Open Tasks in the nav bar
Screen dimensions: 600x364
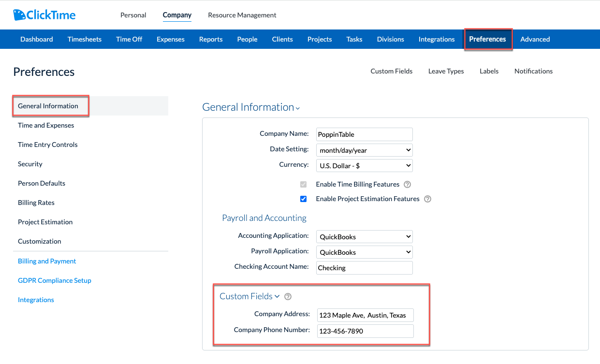tap(354, 39)
